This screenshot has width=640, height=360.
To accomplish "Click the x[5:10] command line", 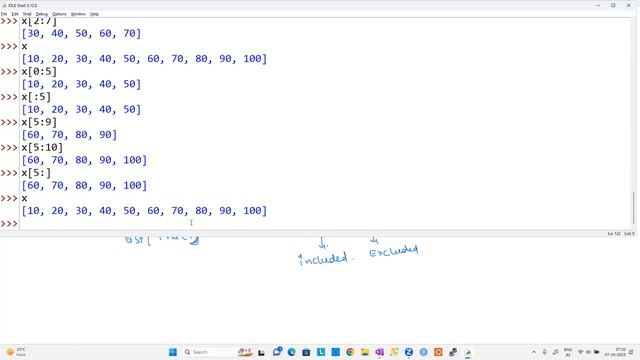I will click(x=42, y=147).
